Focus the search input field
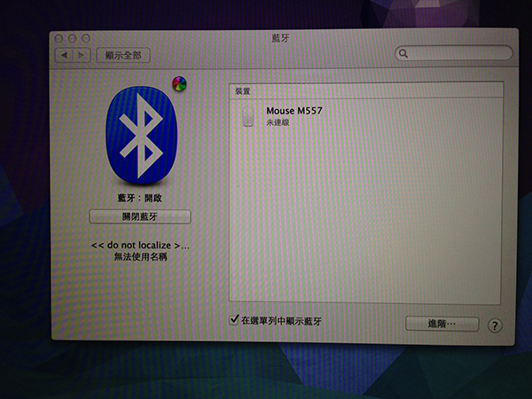 [x=454, y=53]
